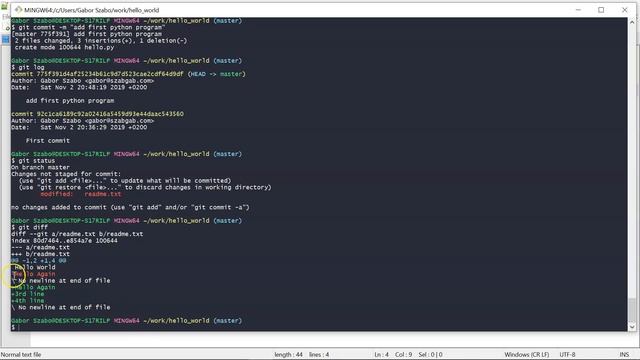Close the MINGW64 terminal window
The image size is (640, 360).
point(624,10)
